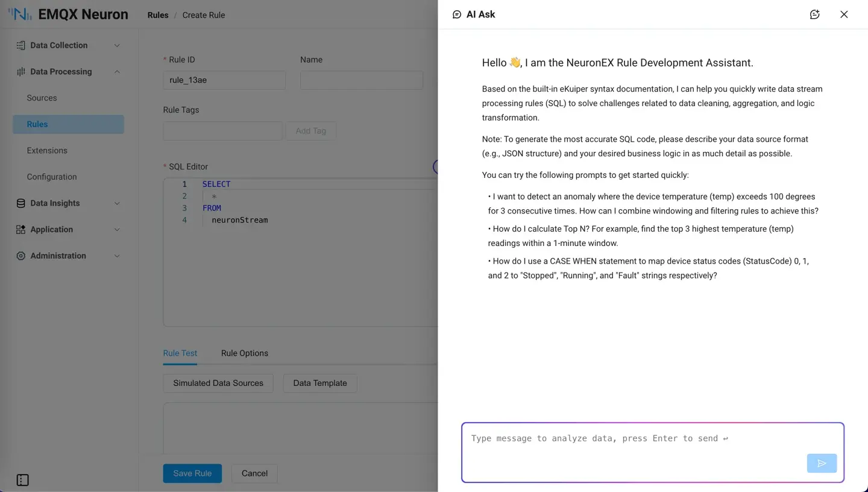868x492 pixels.
Task: Click the Data Insights database icon
Action: (x=20, y=203)
